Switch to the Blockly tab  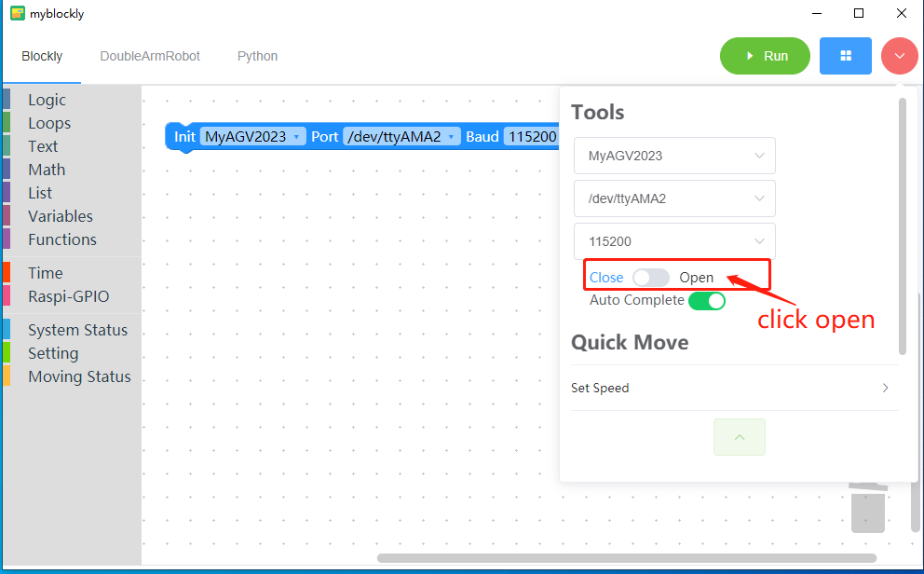click(x=42, y=56)
